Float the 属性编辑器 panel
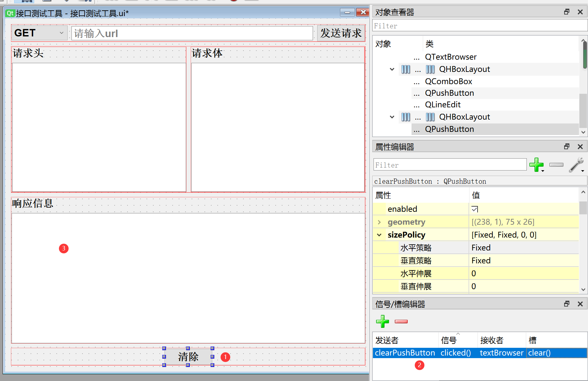The image size is (588, 381). coord(567,147)
